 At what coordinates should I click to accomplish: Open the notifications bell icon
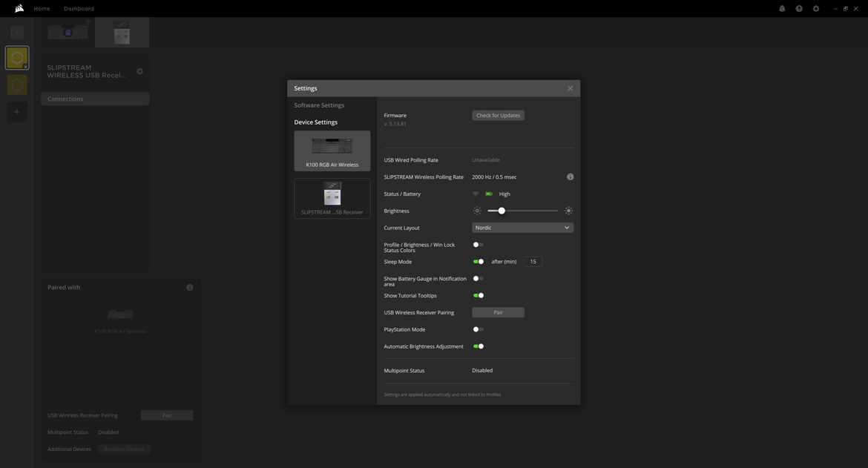[x=782, y=9]
